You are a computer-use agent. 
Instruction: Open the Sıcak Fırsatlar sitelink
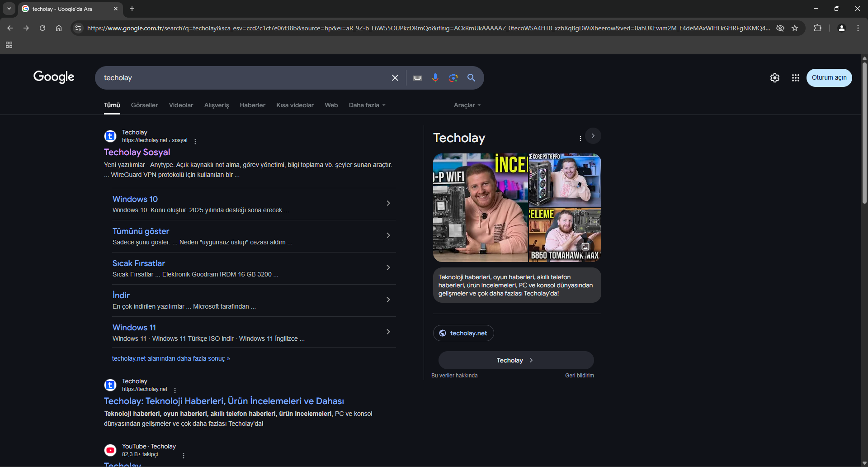click(139, 263)
